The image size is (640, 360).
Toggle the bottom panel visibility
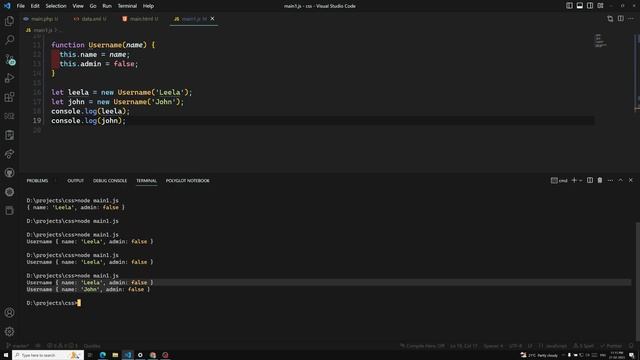[x=580, y=6]
